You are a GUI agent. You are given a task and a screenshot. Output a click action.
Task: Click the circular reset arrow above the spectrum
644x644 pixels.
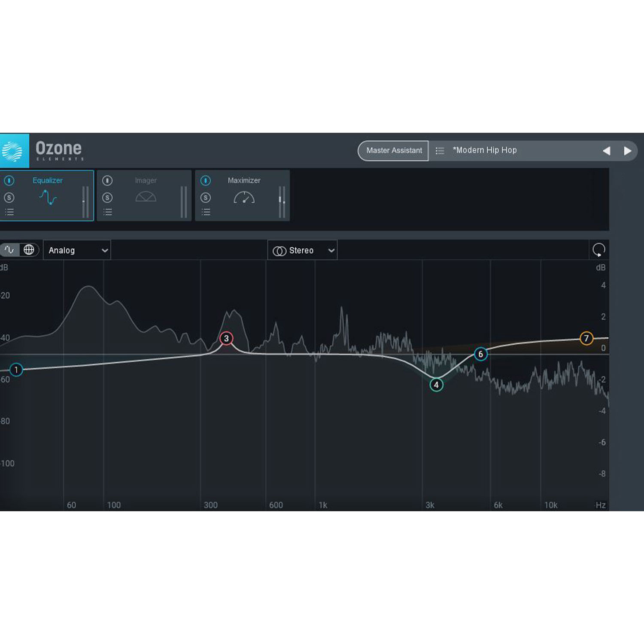point(598,250)
